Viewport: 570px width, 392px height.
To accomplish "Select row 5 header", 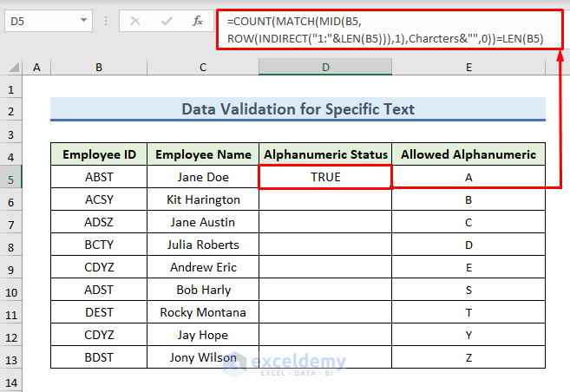I will point(11,177).
